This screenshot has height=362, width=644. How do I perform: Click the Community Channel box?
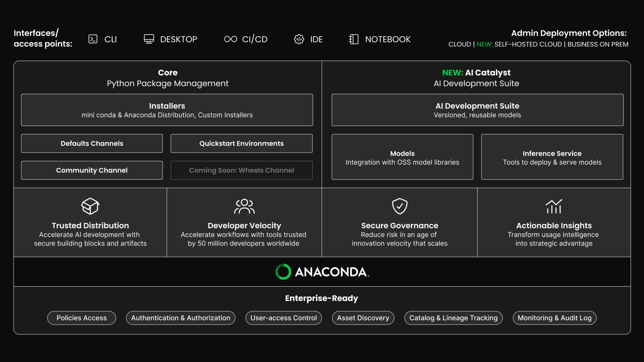[x=92, y=170]
